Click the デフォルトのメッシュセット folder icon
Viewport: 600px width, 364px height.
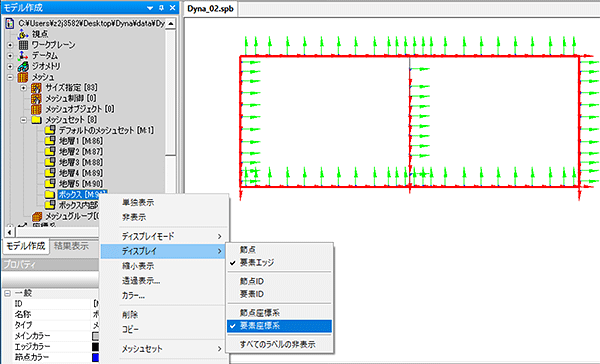pyautogui.click(x=50, y=130)
